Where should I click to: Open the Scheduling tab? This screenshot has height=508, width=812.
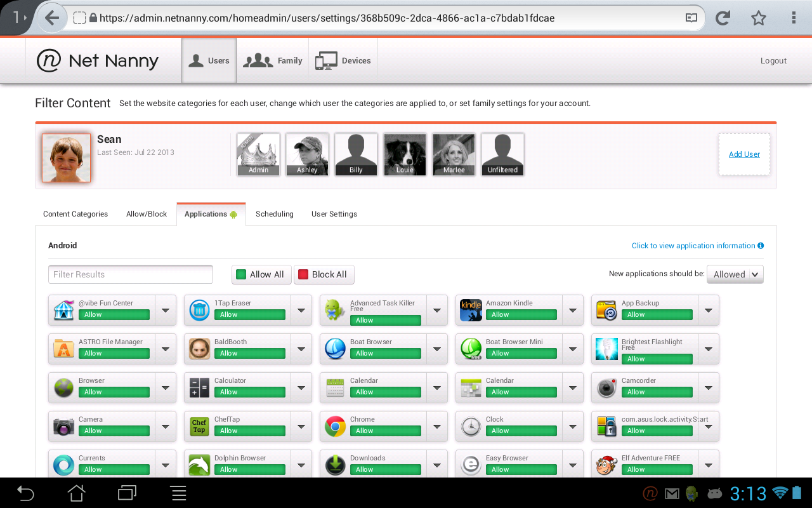pyautogui.click(x=275, y=214)
